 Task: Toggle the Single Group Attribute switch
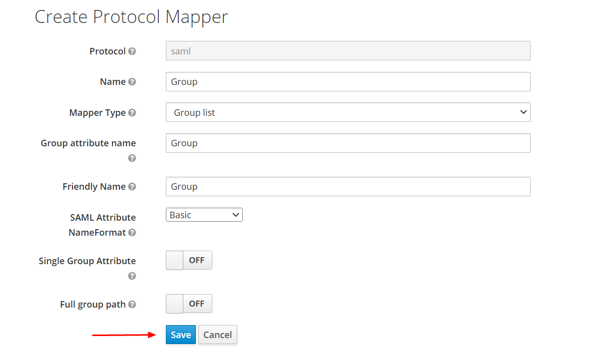click(189, 261)
